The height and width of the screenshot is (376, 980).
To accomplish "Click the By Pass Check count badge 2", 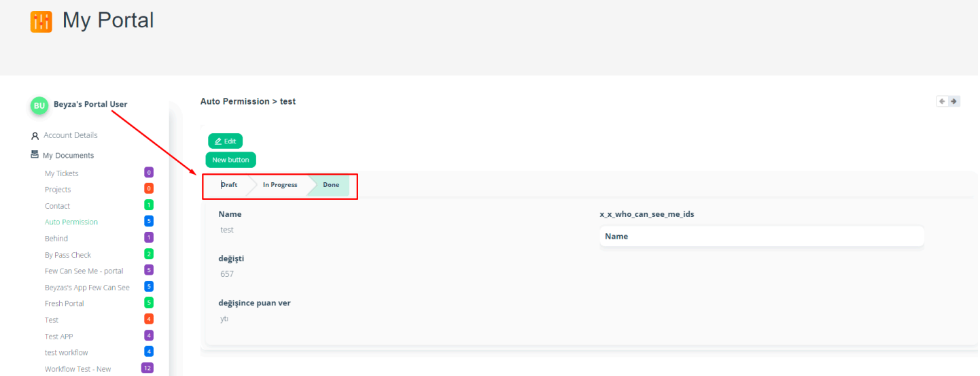I will [149, 254].
